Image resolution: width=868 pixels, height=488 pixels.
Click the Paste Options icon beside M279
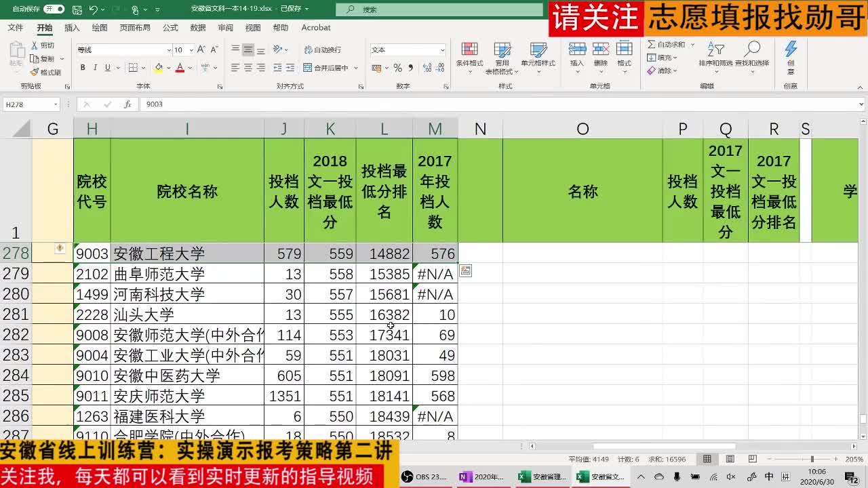coord(465,271)
